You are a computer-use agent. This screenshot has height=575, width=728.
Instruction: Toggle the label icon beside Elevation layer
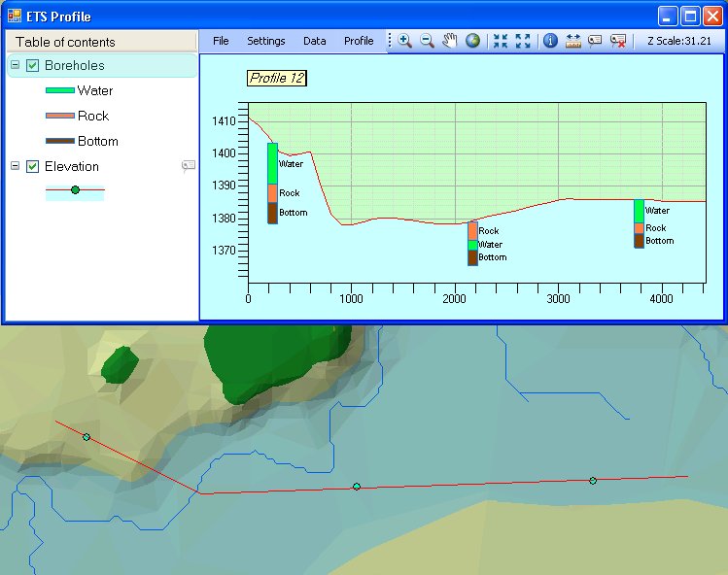point(188,167)
